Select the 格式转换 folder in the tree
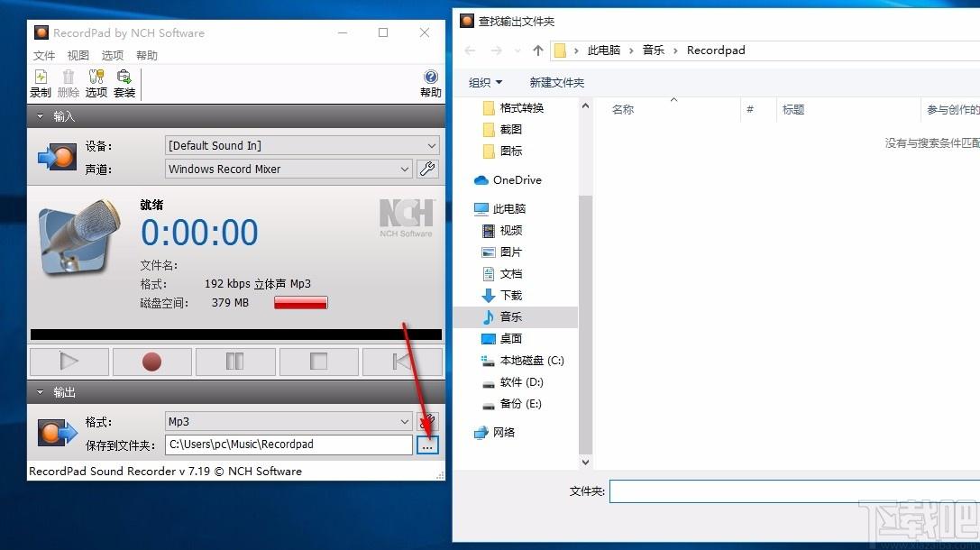Screen dimensions: 980x550 click(x=514, y=108)
